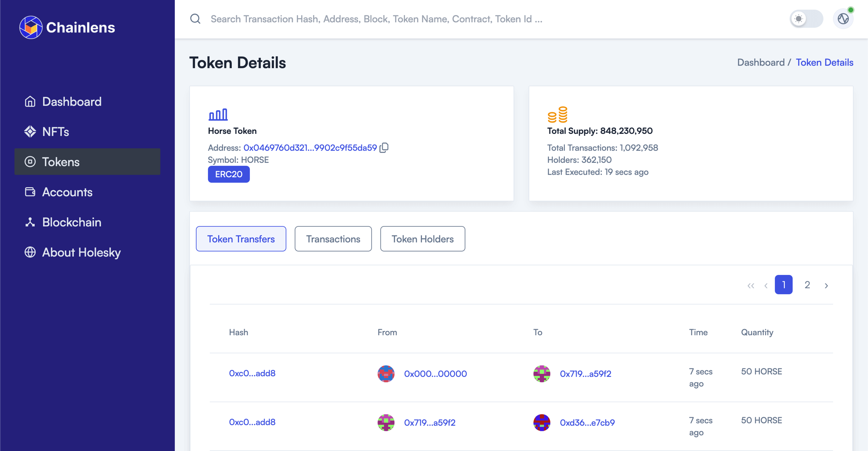Open the token contract address link
Screen dimensions: 868x451
[310, 147]
